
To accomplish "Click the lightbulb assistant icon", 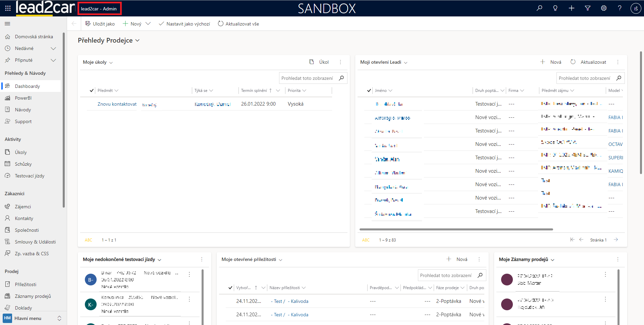I will point(555,8).
